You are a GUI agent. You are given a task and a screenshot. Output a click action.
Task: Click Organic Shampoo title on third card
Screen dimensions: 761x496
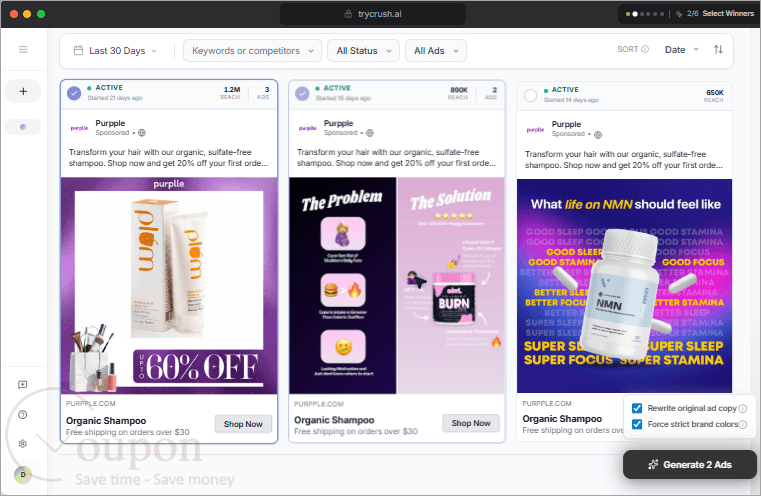[x=562, y=418]
